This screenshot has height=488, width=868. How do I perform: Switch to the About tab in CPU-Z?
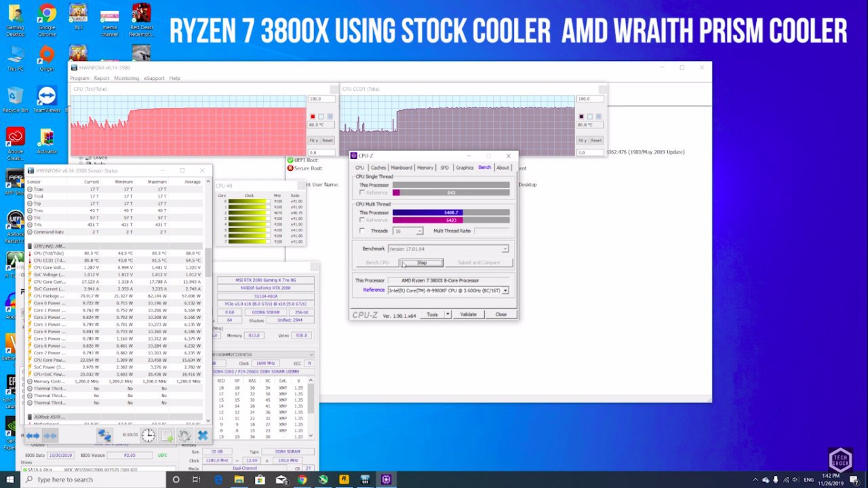coord(502,168)
